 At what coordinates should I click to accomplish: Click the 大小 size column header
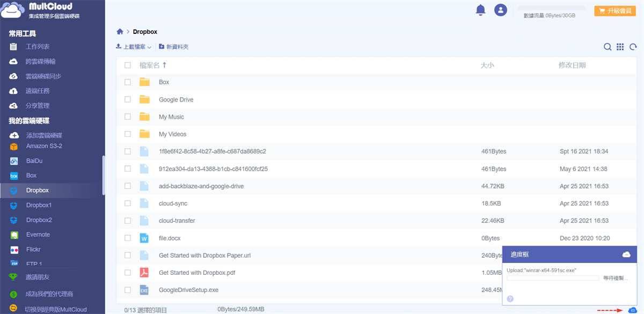487,65
